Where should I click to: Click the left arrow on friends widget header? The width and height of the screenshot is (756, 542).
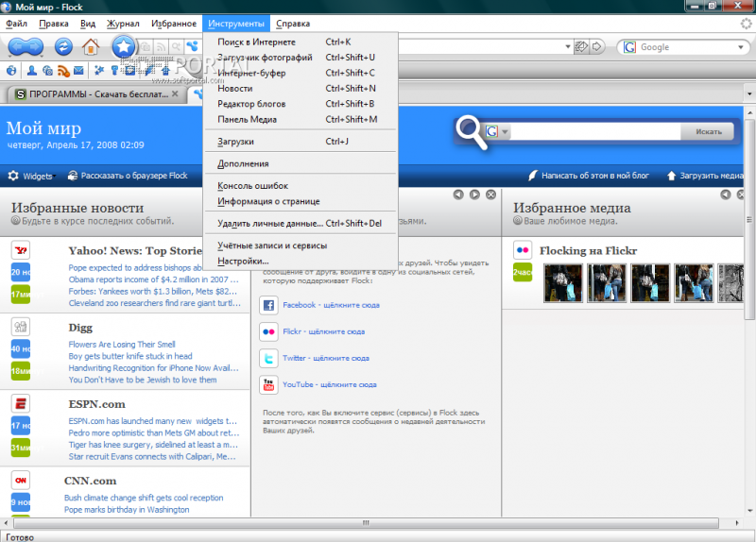458,195
